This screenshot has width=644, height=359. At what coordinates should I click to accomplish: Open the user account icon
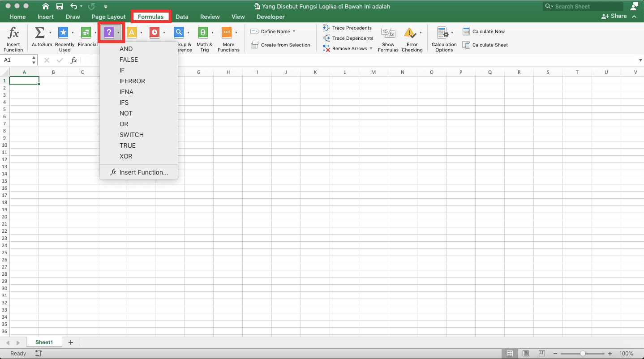coord(634,6)
